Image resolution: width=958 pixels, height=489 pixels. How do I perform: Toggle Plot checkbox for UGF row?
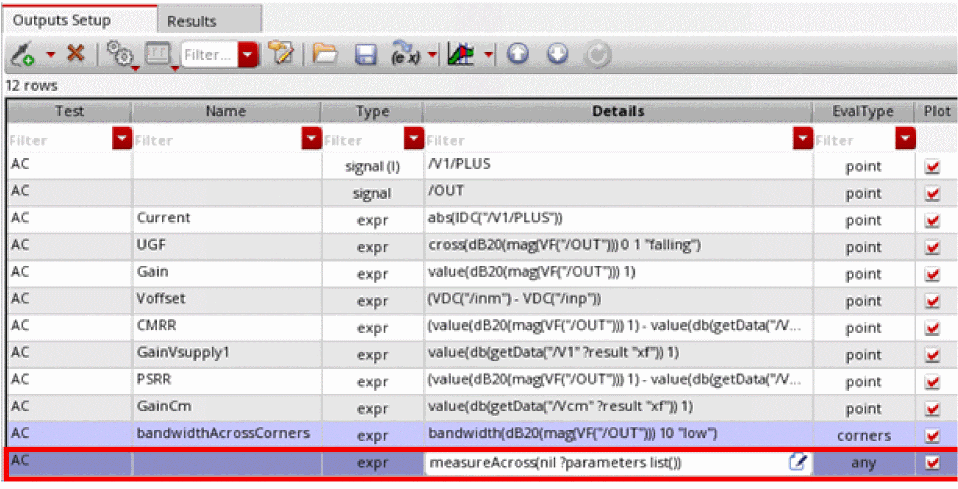pyautogui.click(x=932, y=247)
